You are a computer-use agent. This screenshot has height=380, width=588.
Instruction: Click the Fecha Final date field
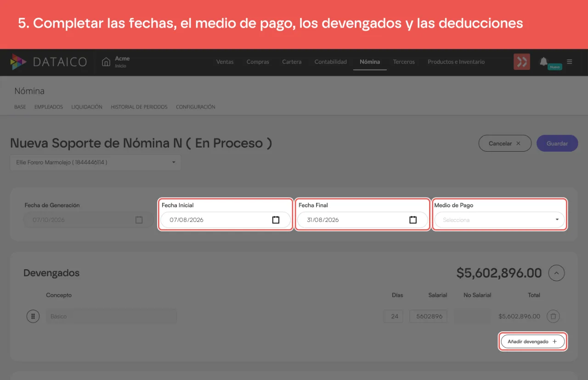point(362,220)
